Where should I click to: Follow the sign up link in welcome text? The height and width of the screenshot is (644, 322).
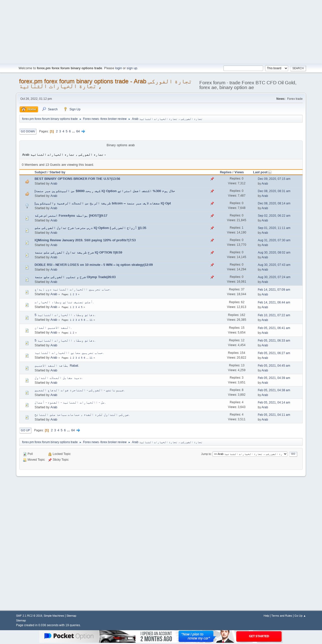point(132,68)
